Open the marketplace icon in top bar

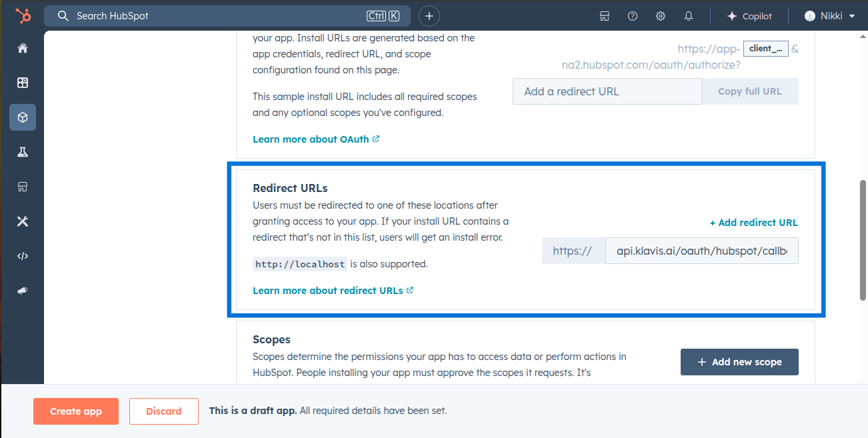[x=605, y=16]
